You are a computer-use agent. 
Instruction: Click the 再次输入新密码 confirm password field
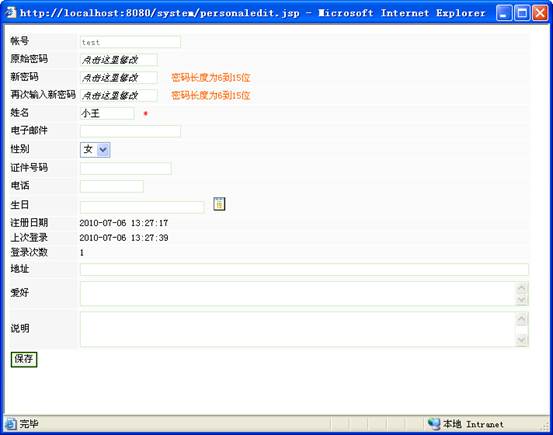118,95
